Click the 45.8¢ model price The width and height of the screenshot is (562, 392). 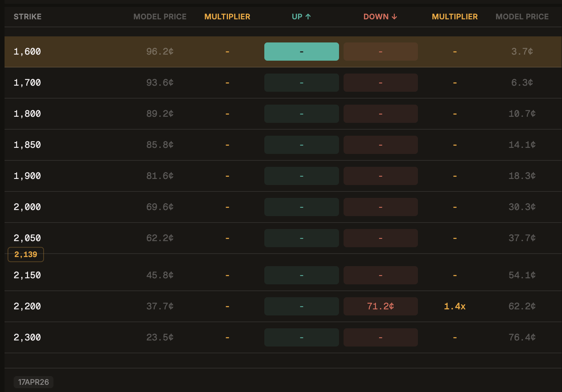160,275
